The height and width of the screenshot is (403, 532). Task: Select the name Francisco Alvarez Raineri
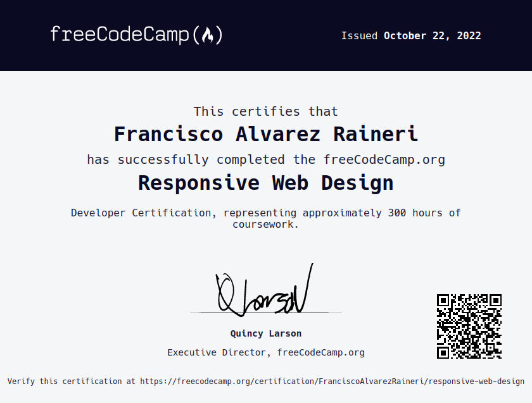(265, 134)
